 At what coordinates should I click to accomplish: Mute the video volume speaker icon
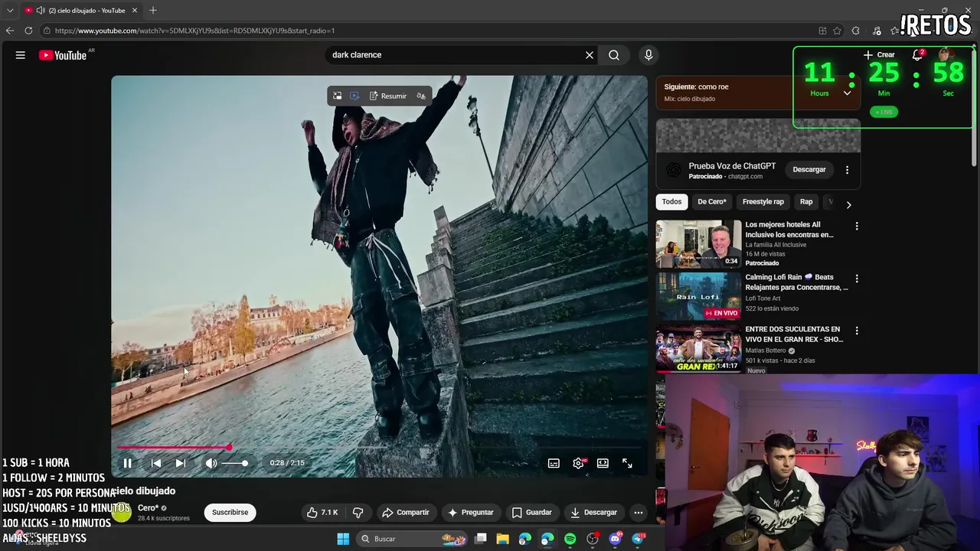pyautogui.click(x=211, y=463)
